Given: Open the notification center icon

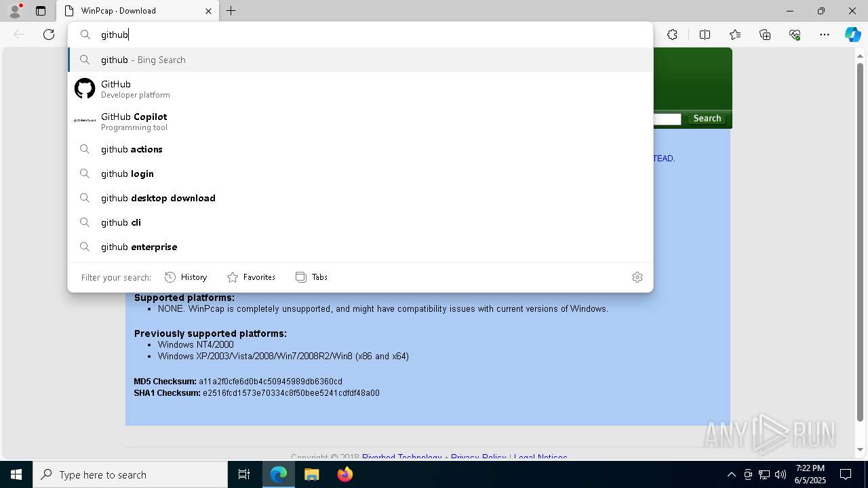Looking at the screenshot, I should point(846,474).
